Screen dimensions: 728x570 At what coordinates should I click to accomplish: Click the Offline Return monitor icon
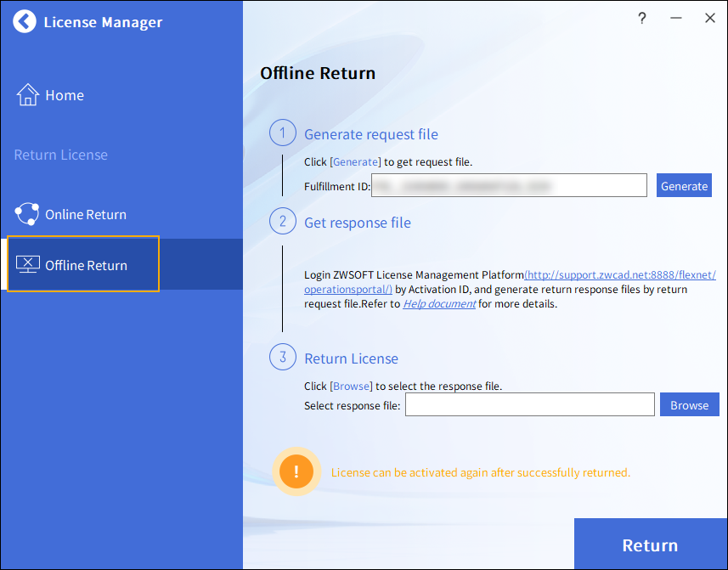click(x=28, y=265)
